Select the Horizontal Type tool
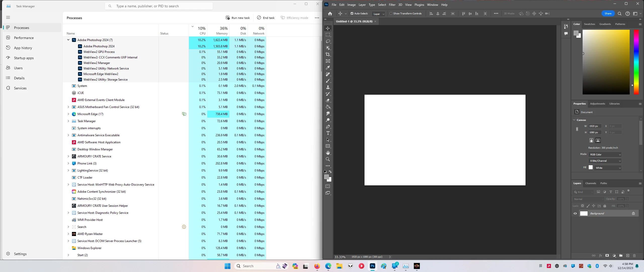644x272 pixels. [328, 133]
